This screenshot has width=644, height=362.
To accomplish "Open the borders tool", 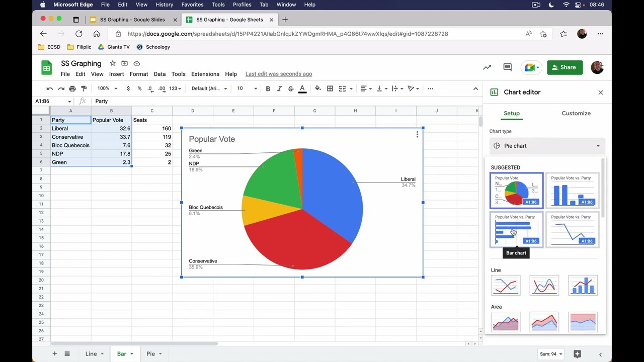I will [x=330, y=88].
